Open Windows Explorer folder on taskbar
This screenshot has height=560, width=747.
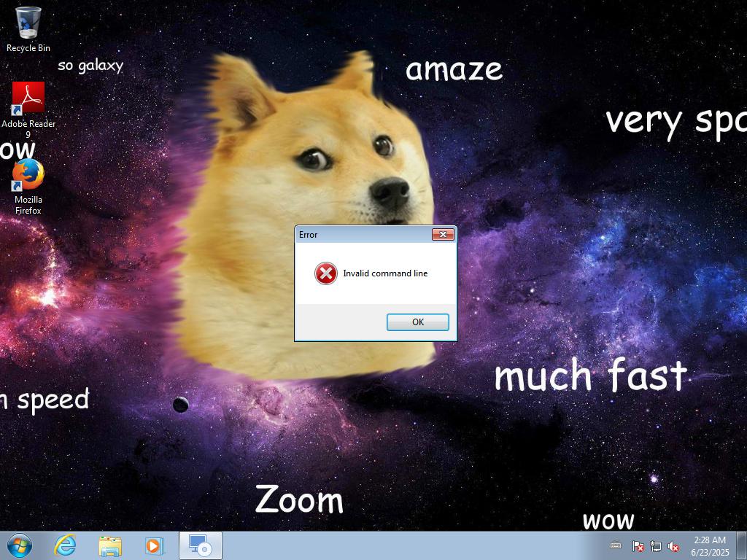coord(110,545)
